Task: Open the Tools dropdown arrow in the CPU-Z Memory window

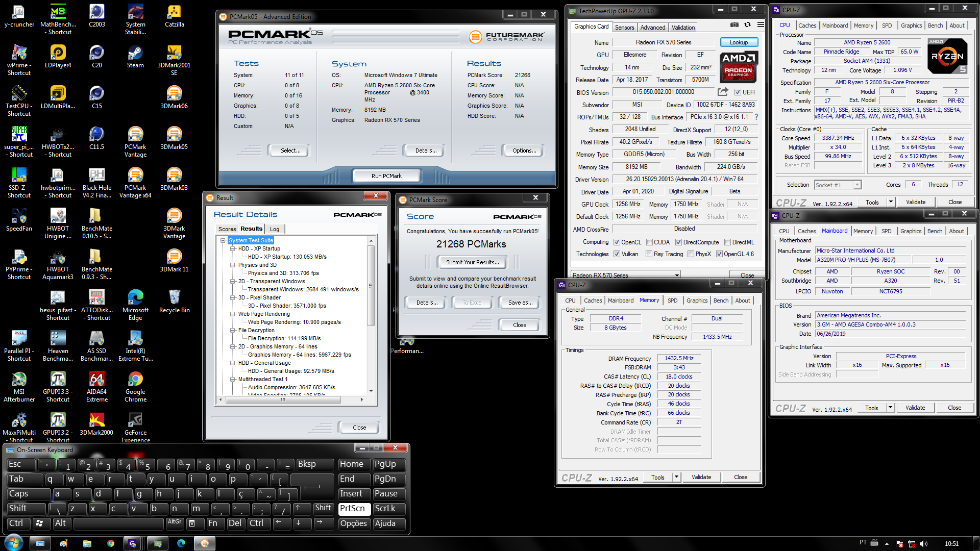Action: (676, 477)
